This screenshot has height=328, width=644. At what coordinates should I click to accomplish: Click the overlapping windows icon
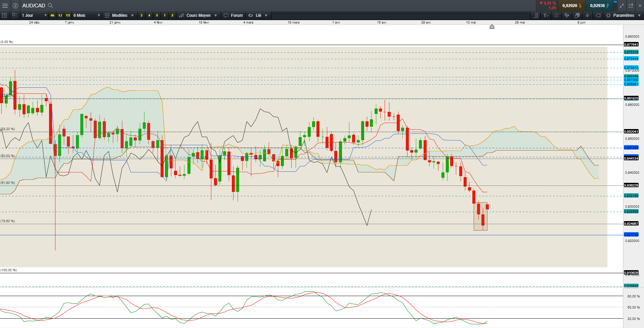[x=577, y=15]
